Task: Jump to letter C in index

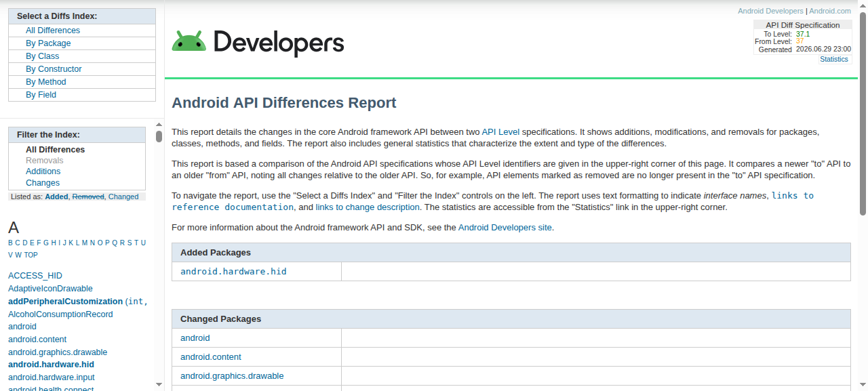Action: click(x=18, y=243)
